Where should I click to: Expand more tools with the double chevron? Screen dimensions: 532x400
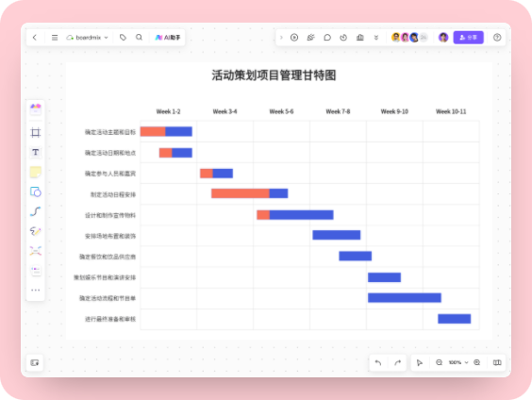(x=376, y=38)
